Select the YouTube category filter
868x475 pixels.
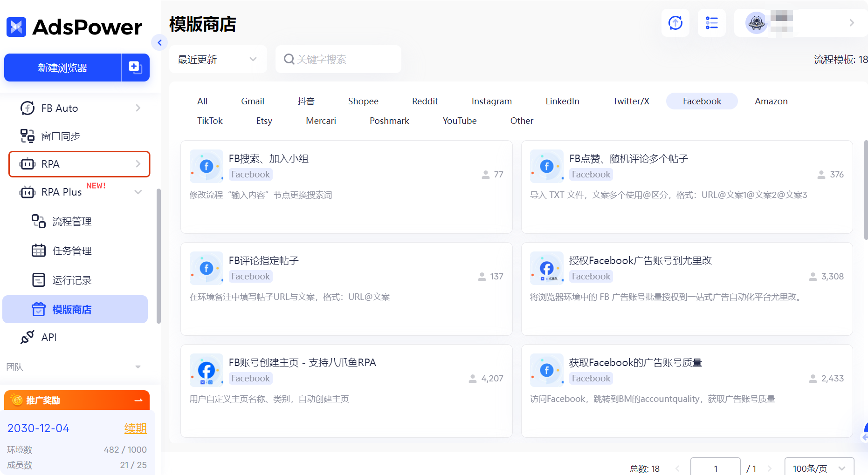click(x=459, y=121)
